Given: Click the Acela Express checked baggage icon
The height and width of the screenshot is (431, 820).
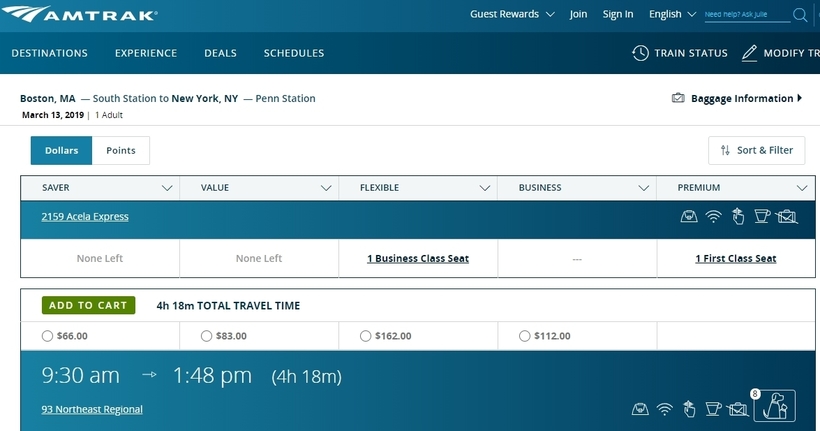Looking at the screenshot, I should point(787,216).
